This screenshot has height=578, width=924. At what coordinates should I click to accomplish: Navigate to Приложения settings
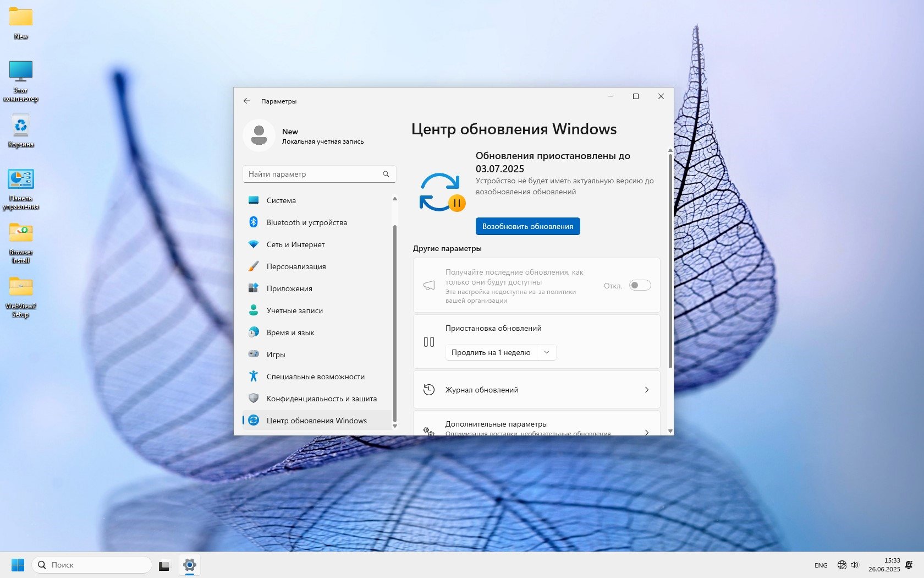(317, 288)
